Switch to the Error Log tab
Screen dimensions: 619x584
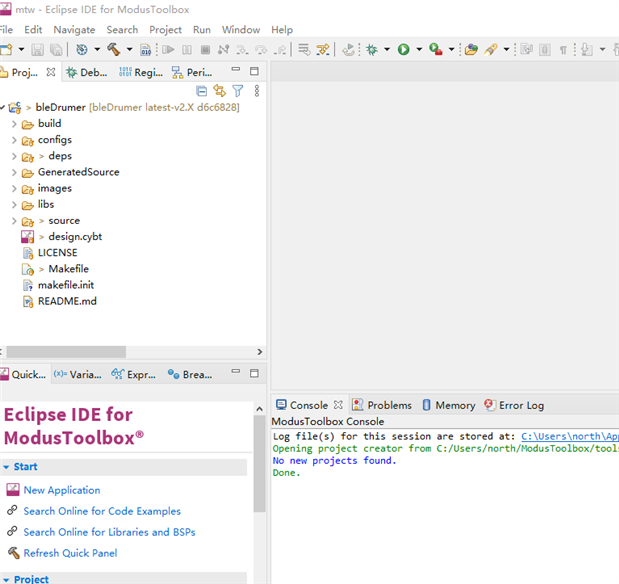coord(514,405)
